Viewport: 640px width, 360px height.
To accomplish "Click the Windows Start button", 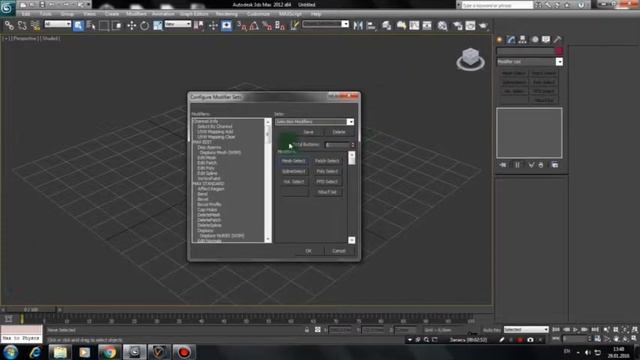I will tap(11, 352).
